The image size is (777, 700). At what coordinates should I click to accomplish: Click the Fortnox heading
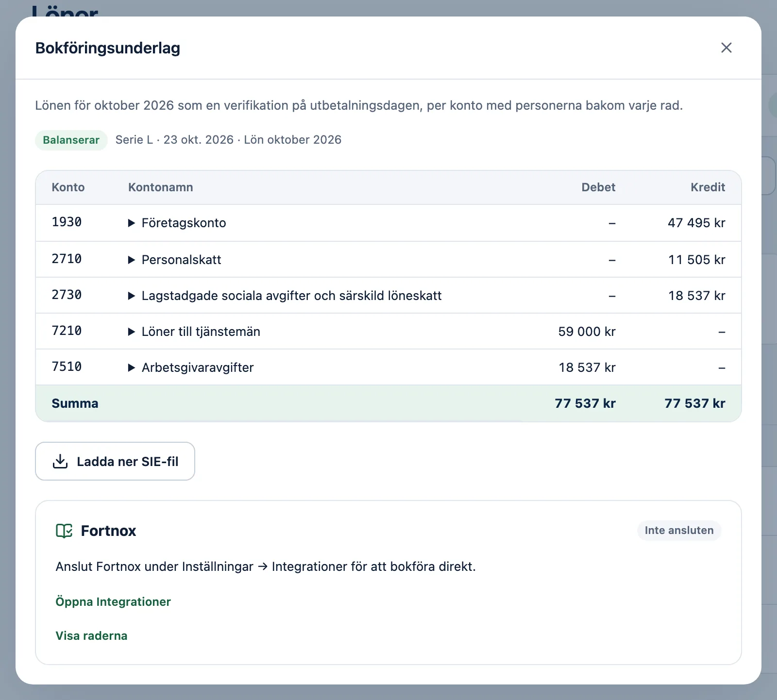tap(108, 531)
